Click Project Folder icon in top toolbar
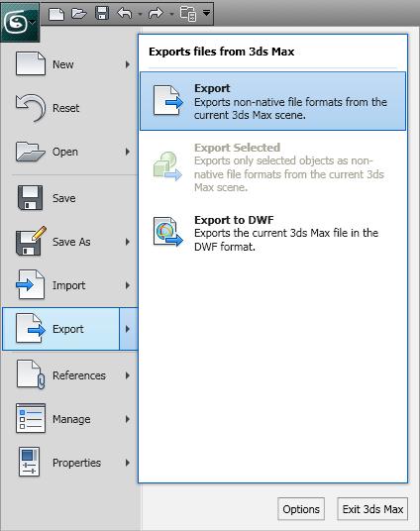This screenshot has width=420, height=531. [188, 14]
